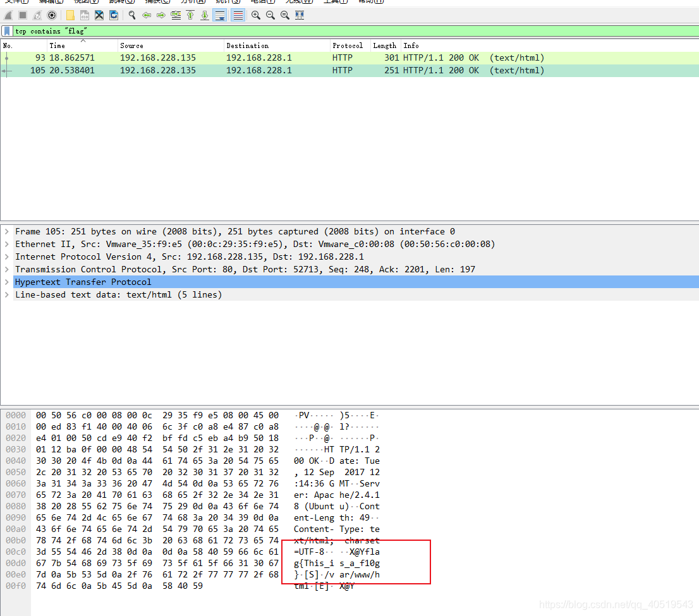
Task: Toggle packet list colorization
Action: (x=238, y=16)
